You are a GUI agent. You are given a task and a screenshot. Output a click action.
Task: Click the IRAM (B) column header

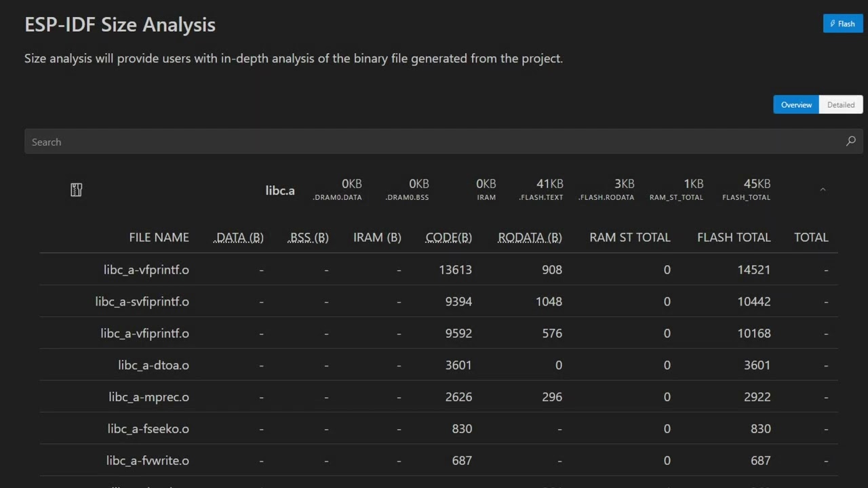377,237
